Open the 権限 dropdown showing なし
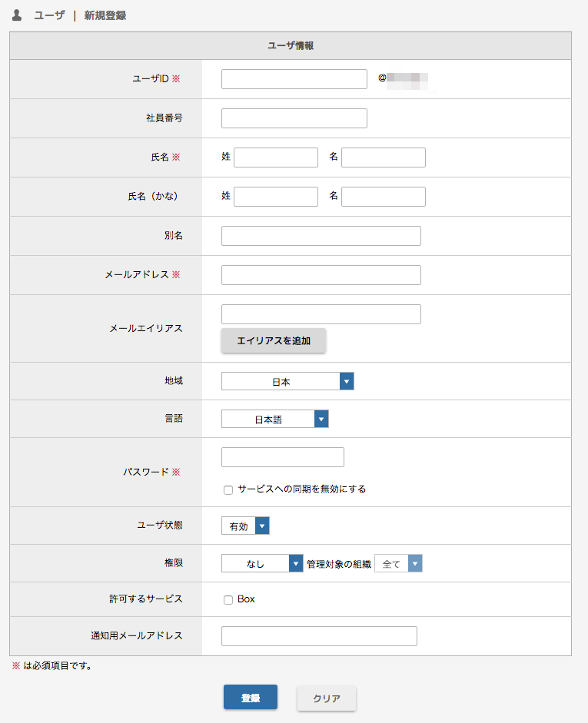588x723 pixels. click(262, 563)
